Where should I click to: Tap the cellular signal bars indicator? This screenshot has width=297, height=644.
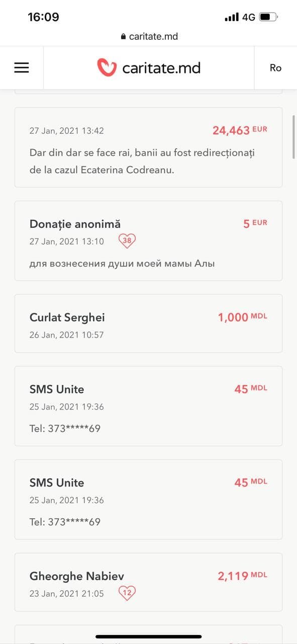232,17
